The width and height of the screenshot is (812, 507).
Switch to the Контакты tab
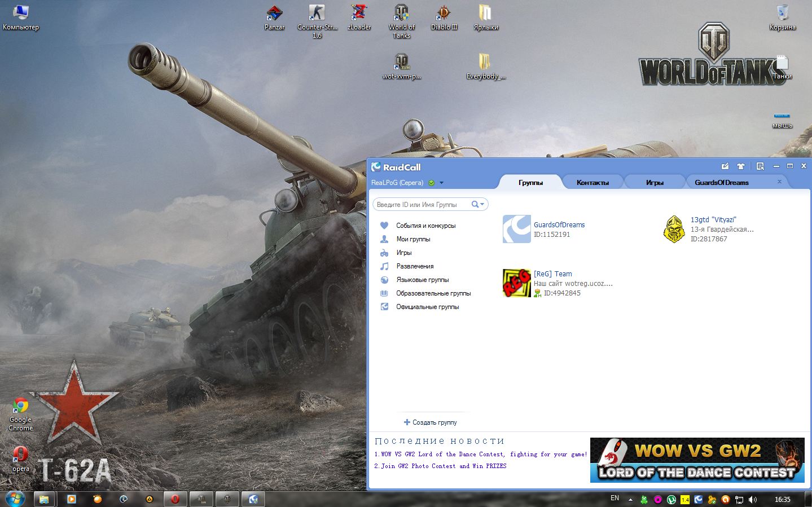tap(592, 182)
